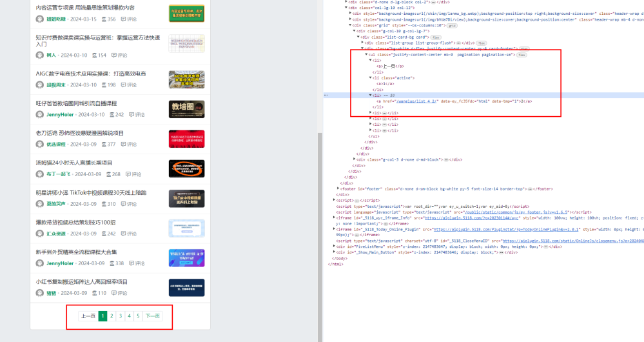Open the ey_footer.js script src link

[516, 212]
